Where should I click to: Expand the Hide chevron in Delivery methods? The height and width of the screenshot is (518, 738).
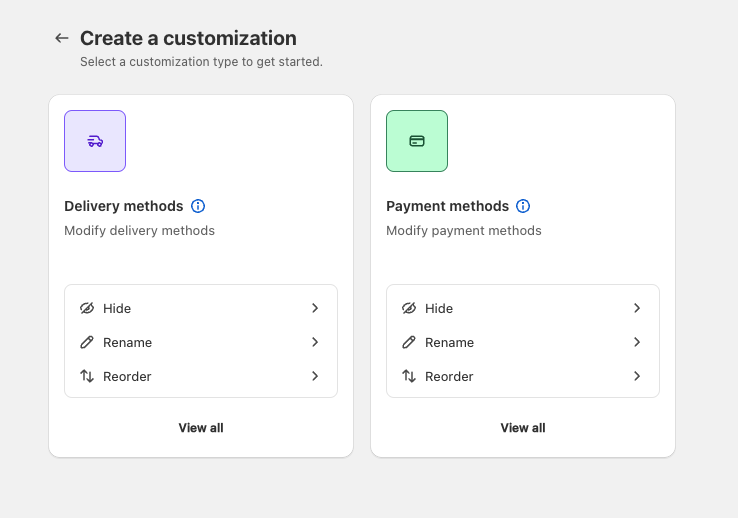point(315,308)
